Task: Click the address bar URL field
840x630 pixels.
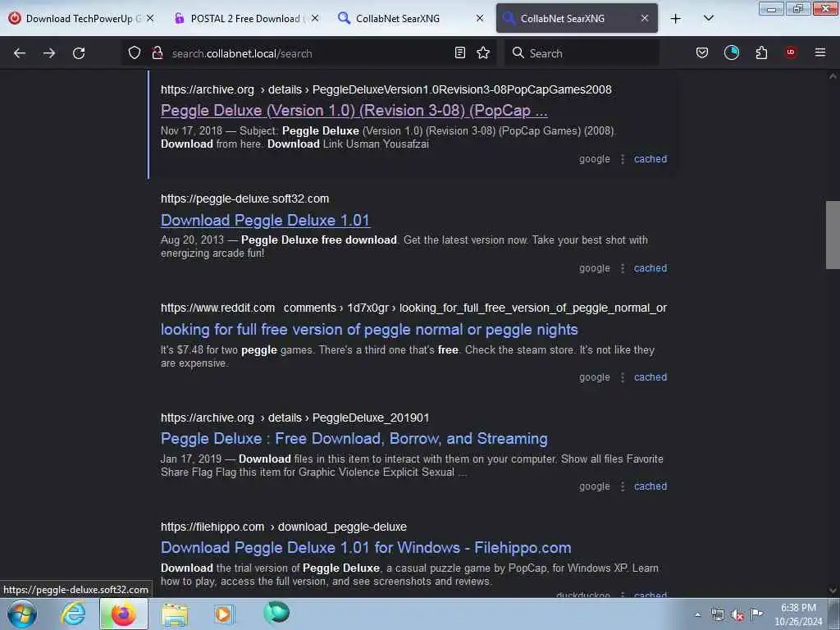Action: tap(308, 53)
